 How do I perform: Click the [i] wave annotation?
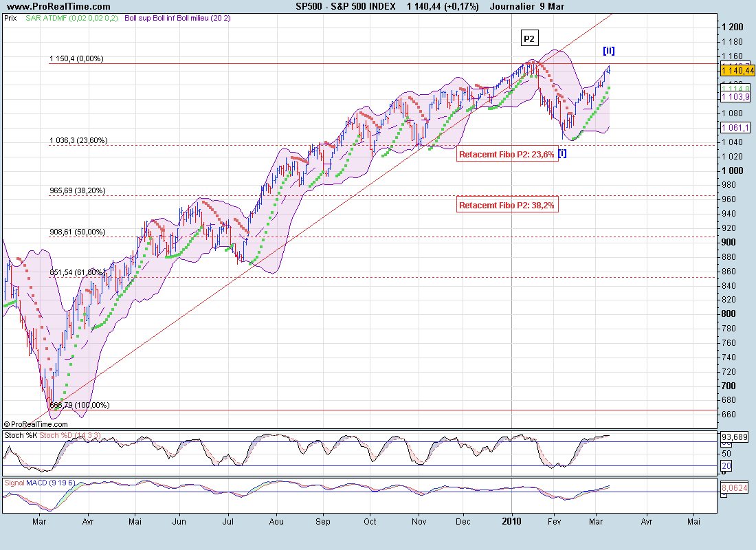pos(562,153)
